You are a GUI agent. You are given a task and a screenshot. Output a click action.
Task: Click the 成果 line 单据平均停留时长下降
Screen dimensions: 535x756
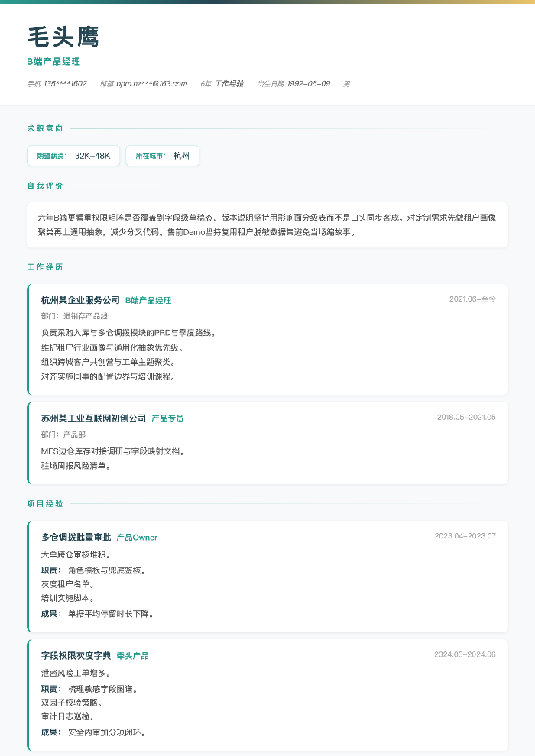click(x=98, y=614)
